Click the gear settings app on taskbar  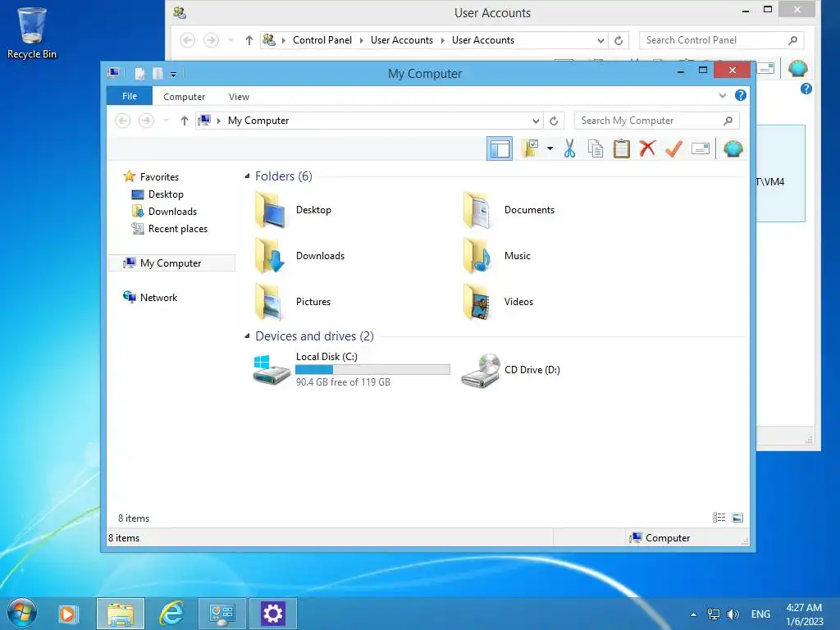272,614
